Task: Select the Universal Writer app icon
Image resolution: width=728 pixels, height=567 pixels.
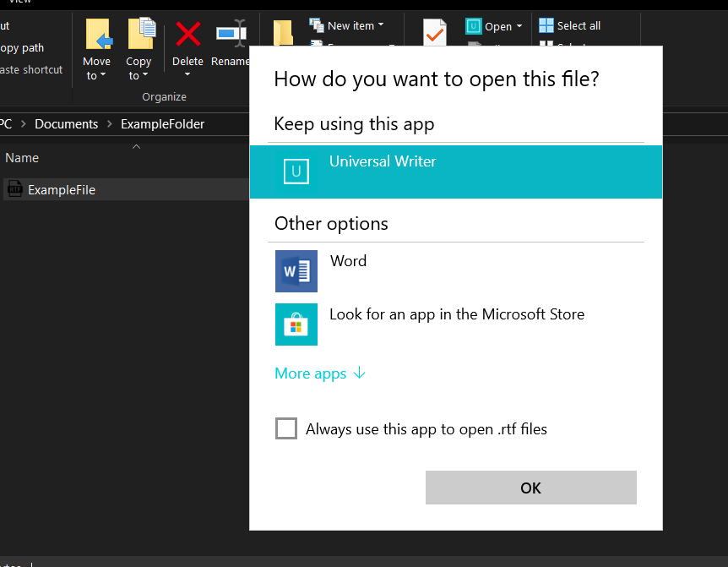Action: 296,171
